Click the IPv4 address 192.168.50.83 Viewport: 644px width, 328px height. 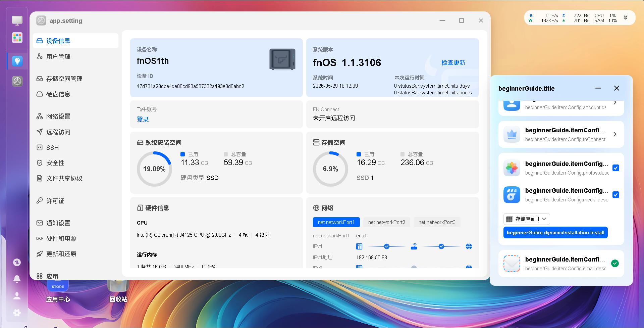[372, 257]
